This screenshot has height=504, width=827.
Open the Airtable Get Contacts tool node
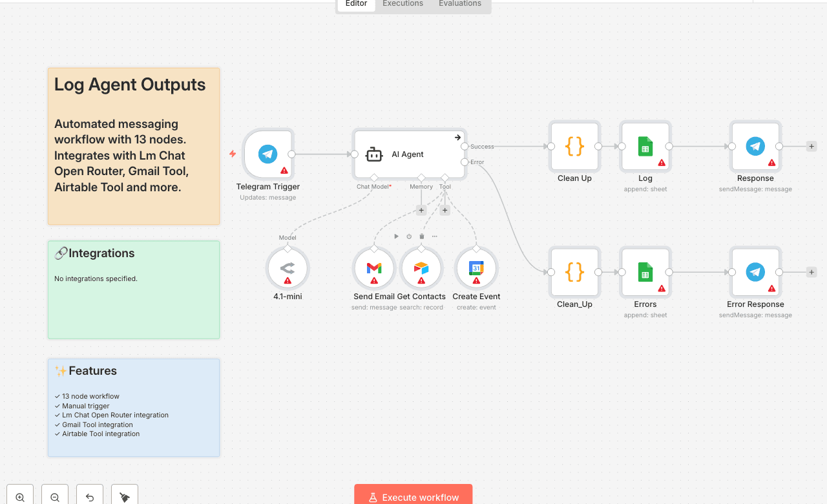tap(422, 268)
